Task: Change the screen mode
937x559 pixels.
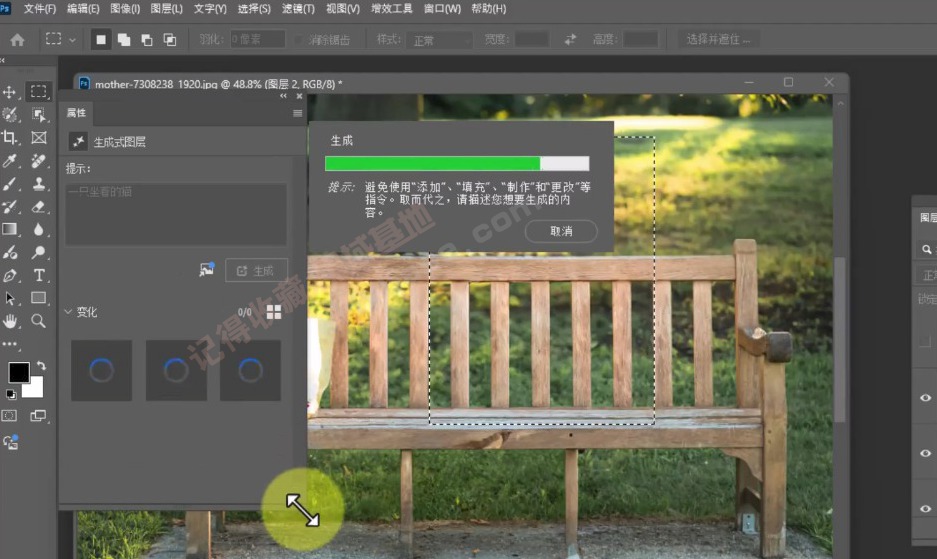Action: click(x=38, y=416)
